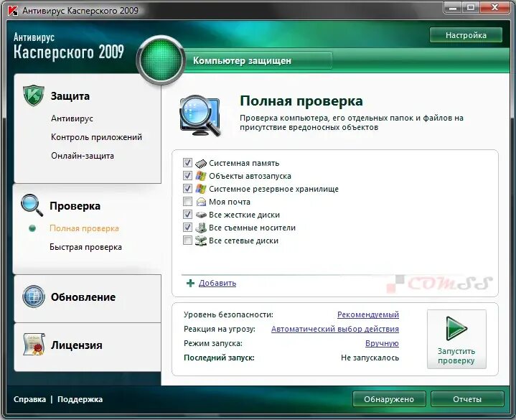Viewport: 516px width, 420px height.
Task: Open the Отчеты reports button
Action: coord(467,399)
